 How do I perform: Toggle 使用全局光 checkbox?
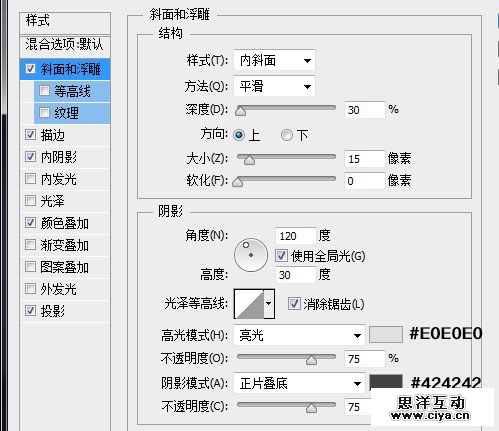click(281, 256)
